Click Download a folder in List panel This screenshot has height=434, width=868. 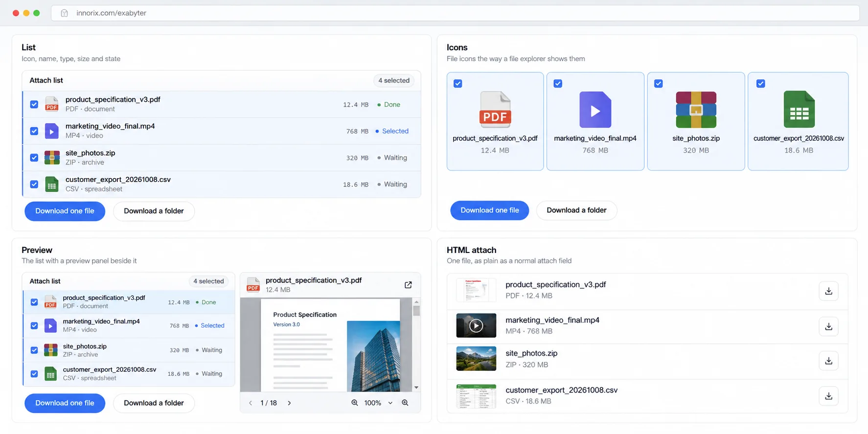coord(154,211)
